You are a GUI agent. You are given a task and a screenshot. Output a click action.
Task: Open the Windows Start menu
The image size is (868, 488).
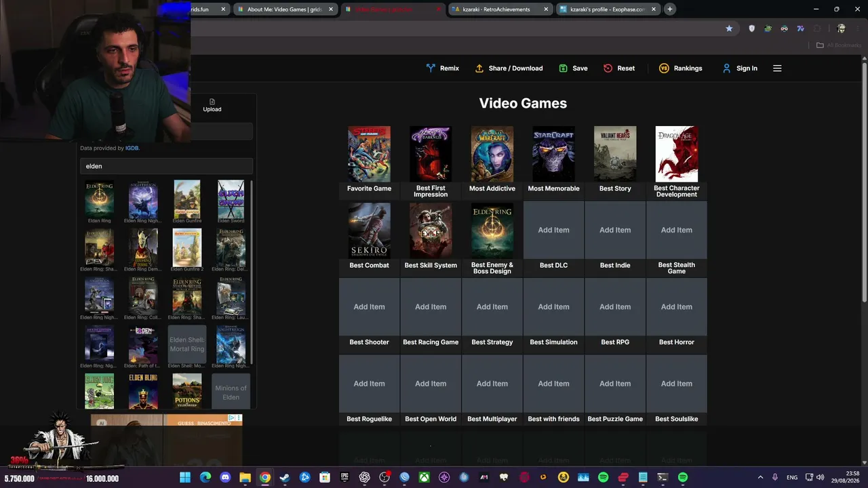pyautogui.click(x=185, y=477)
